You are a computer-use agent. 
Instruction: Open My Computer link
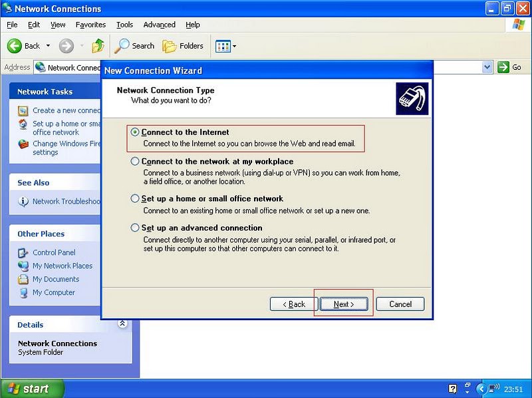coord(54,292)
